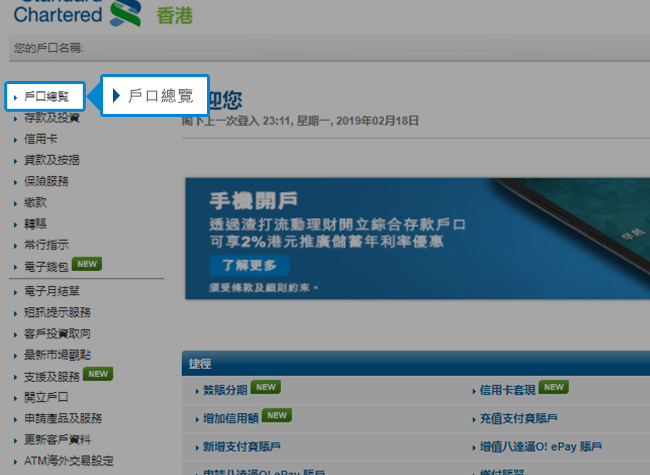Expand the 信用卡 sidebar section
The image size is (650, 475).
tap(40, 139)
